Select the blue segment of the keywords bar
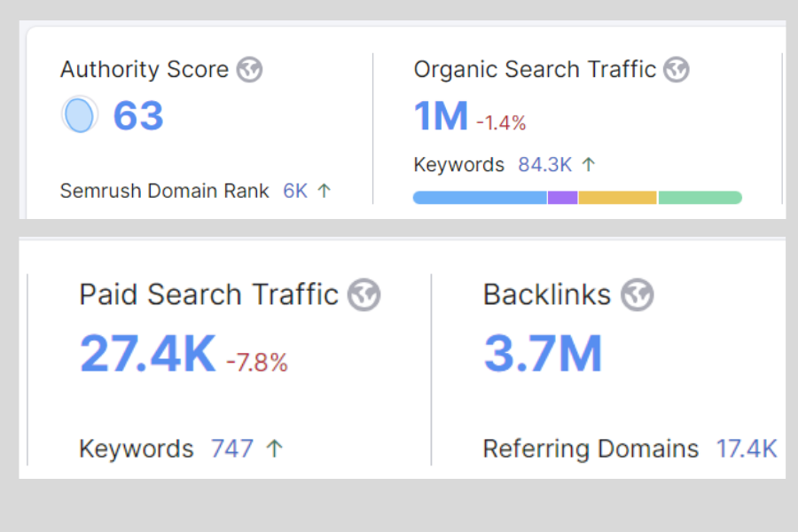This screenshot has width=798, height=532. click(480, 198)
